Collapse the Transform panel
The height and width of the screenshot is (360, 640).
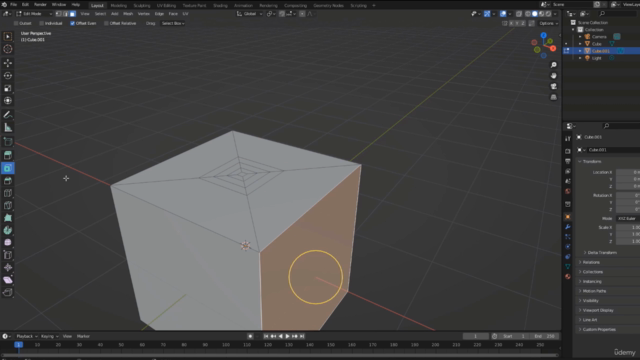tap(592, 162)
